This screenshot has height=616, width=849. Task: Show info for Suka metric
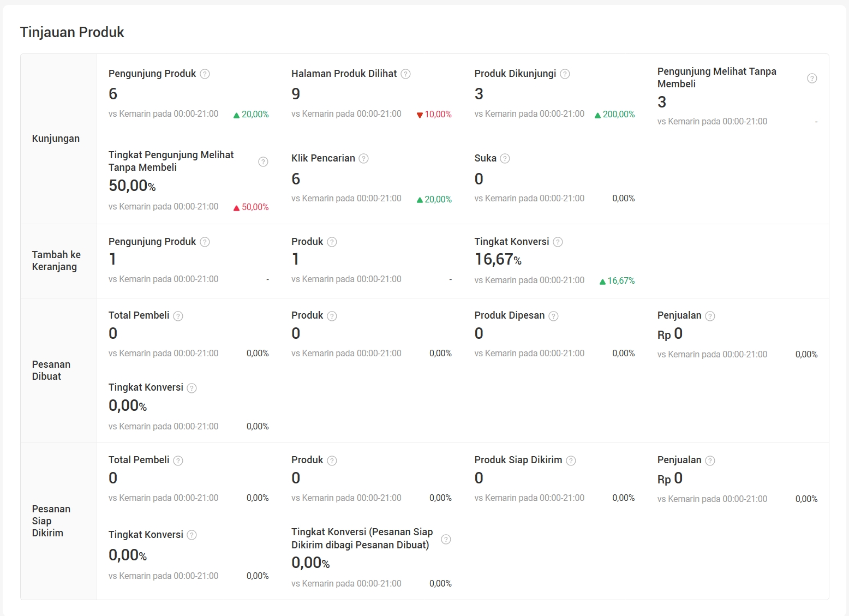(x=505, y=159)
